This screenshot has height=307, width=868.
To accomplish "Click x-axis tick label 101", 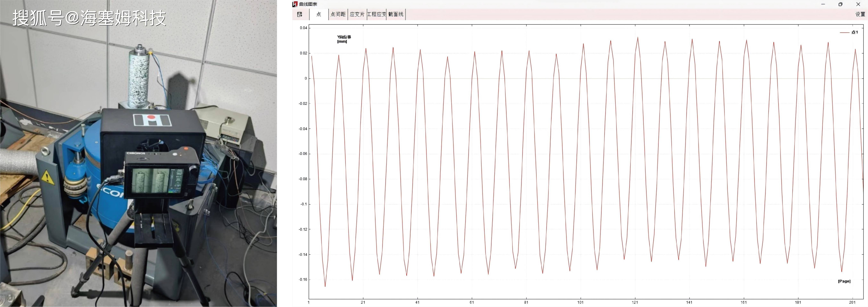I will coord(580,302).
